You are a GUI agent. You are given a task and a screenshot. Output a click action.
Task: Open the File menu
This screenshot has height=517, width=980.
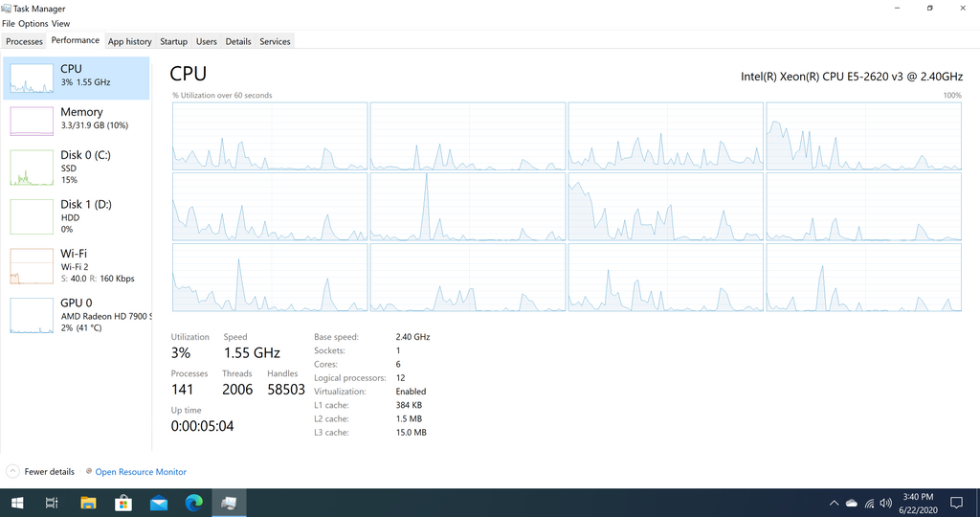(x=8, y=24)
